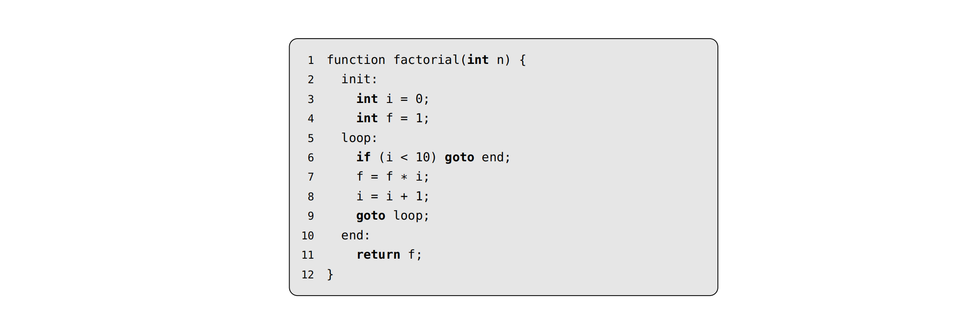980x311 pixels.
Task: Click the opening brace on line 1
Action: pyautogui.click(x=522, y=60)
